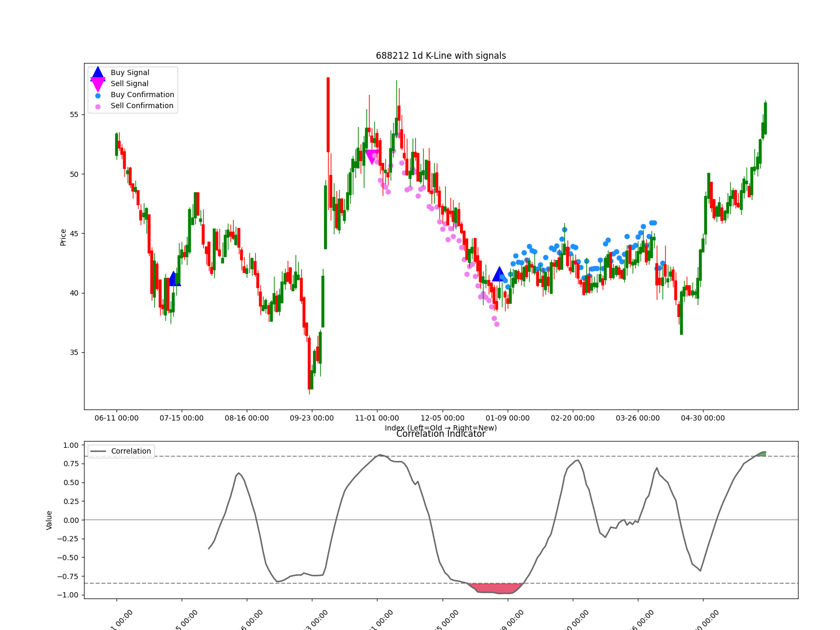
Task: Select the buy signal triangle near 07-15
Action: pos(174,279)
